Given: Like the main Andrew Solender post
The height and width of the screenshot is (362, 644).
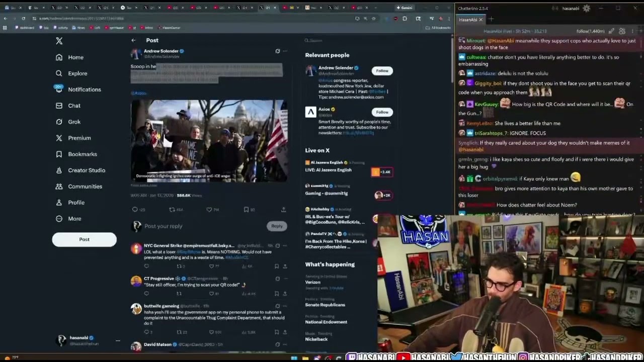Looking at the screenshot, I should click(209, 210).
